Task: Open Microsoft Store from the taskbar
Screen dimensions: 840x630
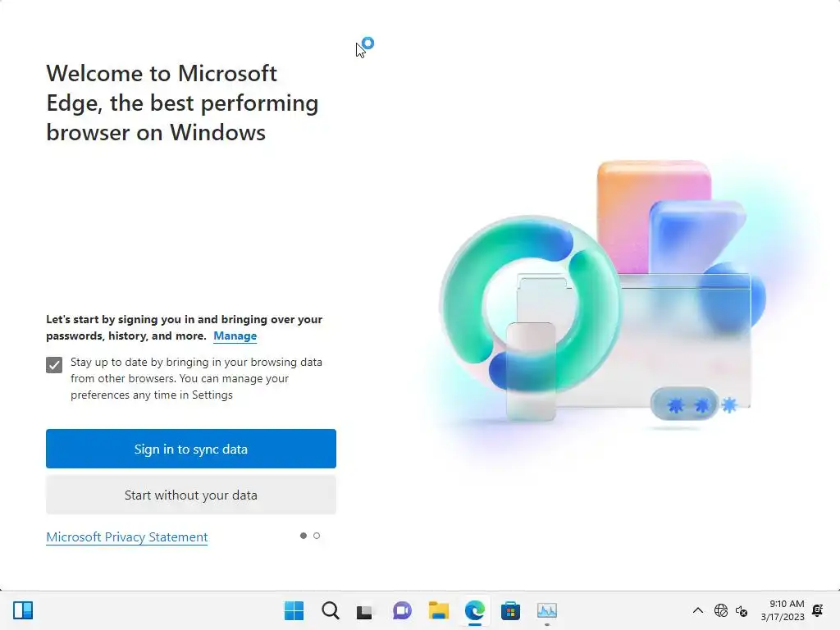Action: point(510,610)
